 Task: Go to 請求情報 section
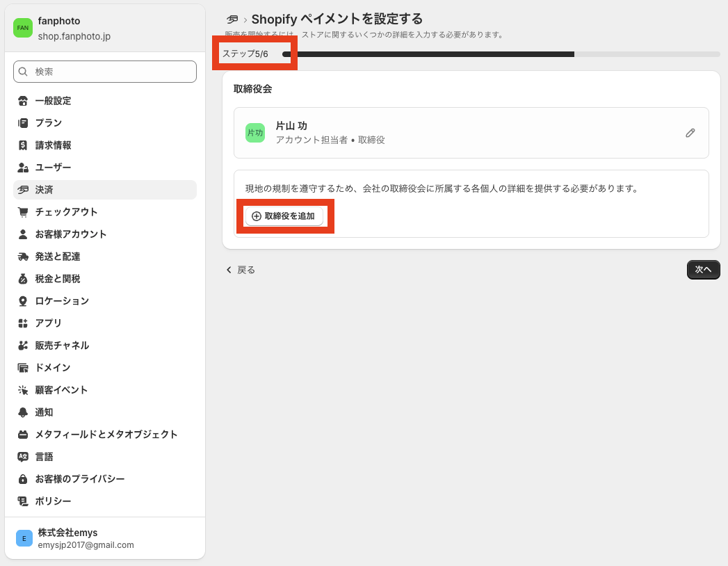pyautogui.click(x=105, y=145)
